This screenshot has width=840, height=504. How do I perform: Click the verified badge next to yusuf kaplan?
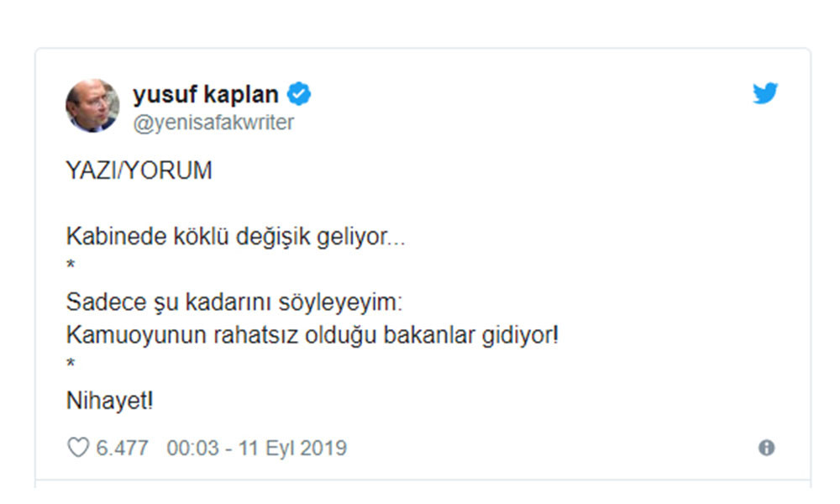pyautogui.click(x=300, y=94)
